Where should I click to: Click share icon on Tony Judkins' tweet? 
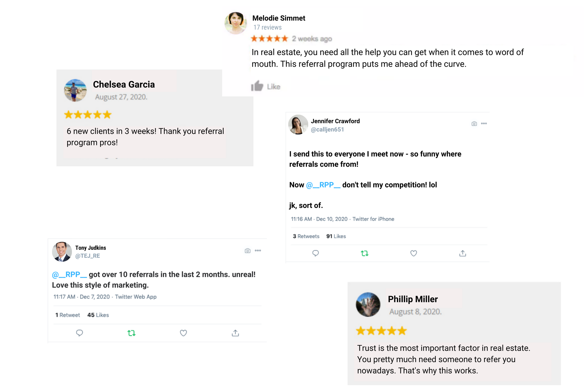(x=235, y=333)
